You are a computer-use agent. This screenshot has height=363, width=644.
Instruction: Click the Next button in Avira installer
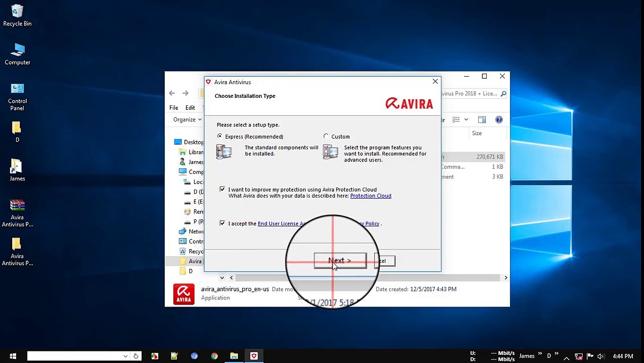pyautogui.click(x=340, y=261)
